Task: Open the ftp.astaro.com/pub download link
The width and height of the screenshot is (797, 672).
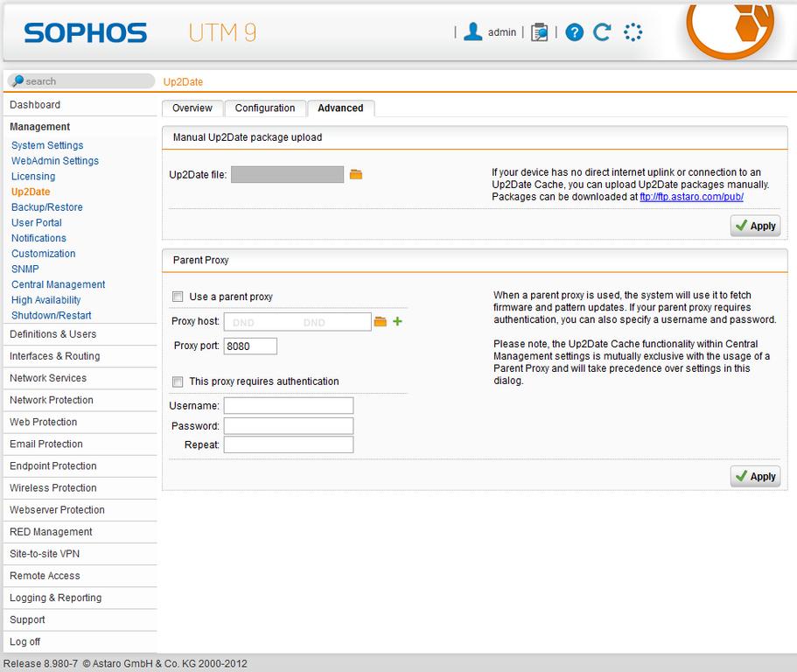Action: click(691, 197)
